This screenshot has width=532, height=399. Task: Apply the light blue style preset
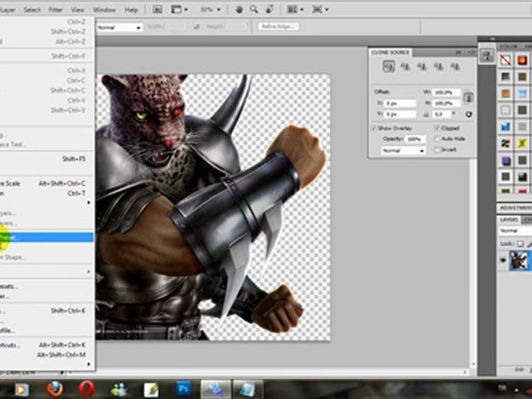pos(523,94)
